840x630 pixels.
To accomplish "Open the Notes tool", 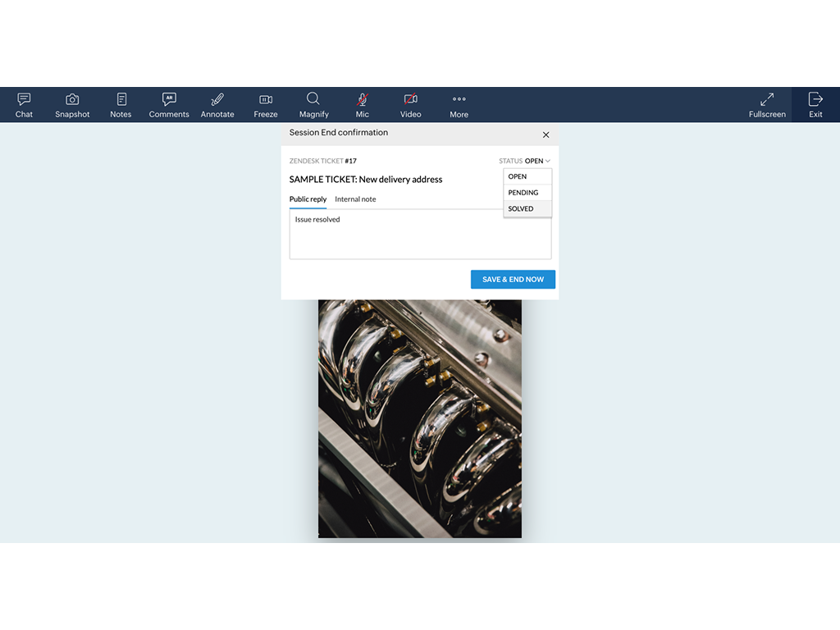I will click(x=121, y=105).
